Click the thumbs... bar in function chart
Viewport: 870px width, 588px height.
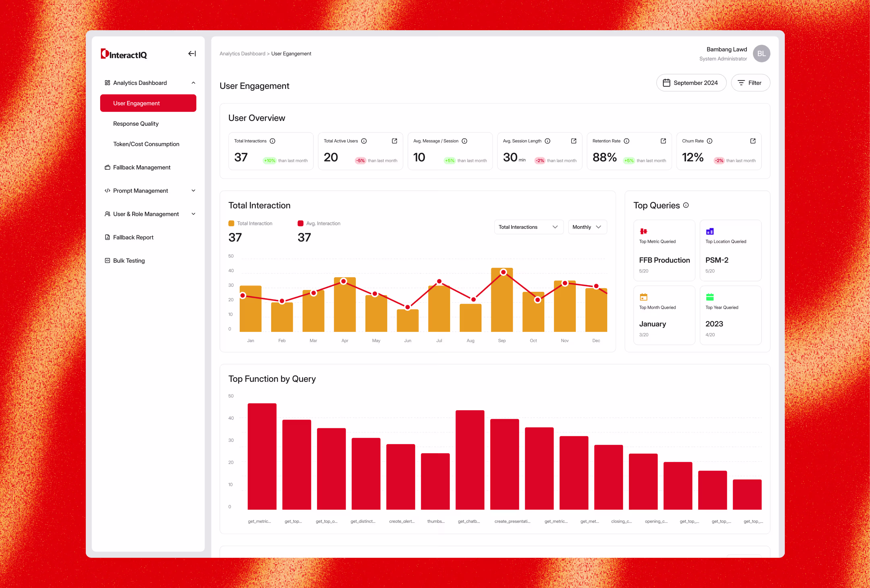click(435, 482)
